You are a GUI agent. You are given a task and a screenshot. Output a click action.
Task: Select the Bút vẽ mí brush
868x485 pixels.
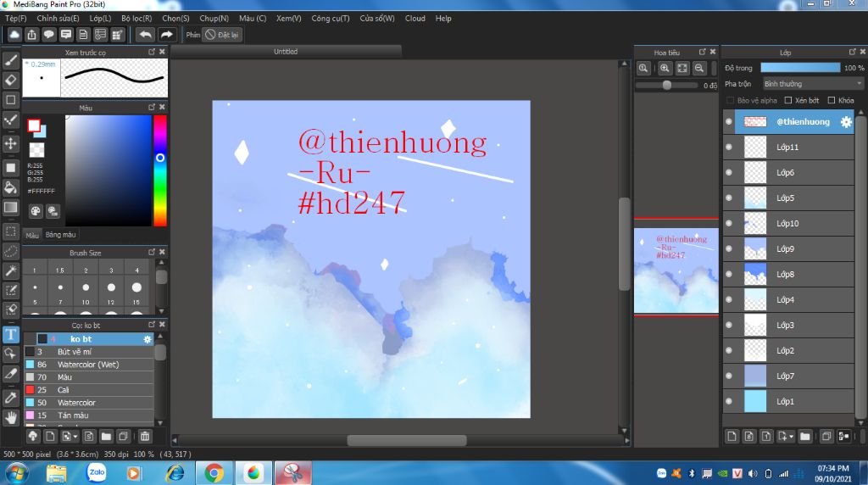tap(89, 352)
